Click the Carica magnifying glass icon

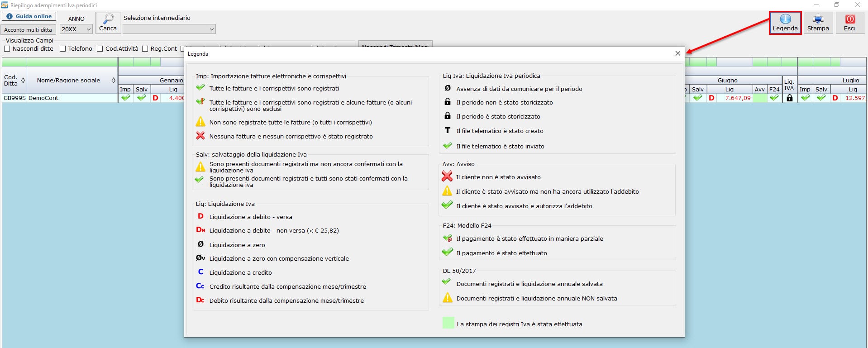coord(108,19)
